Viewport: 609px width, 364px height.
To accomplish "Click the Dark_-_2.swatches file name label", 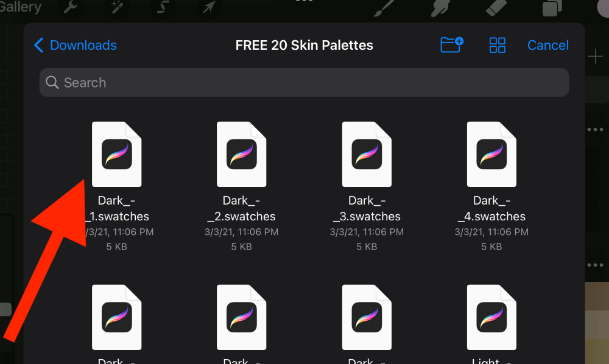I will click(242, 208).
